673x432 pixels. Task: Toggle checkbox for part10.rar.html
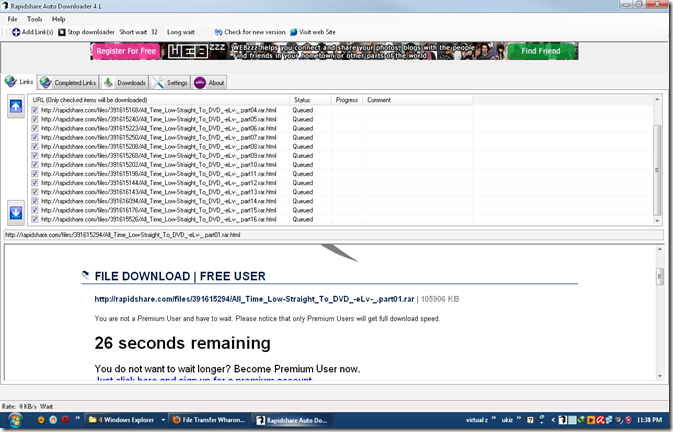tap(35, 165)
